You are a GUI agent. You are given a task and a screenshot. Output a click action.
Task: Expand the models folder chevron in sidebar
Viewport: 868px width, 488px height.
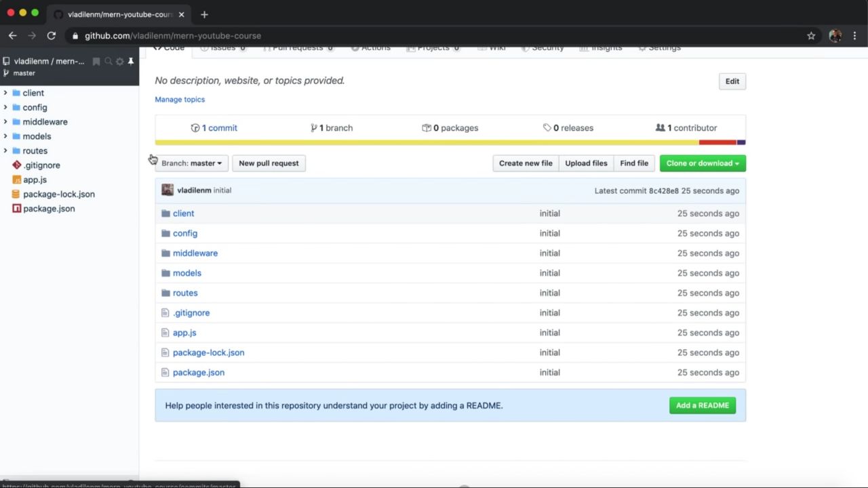[x=5, y=136]
